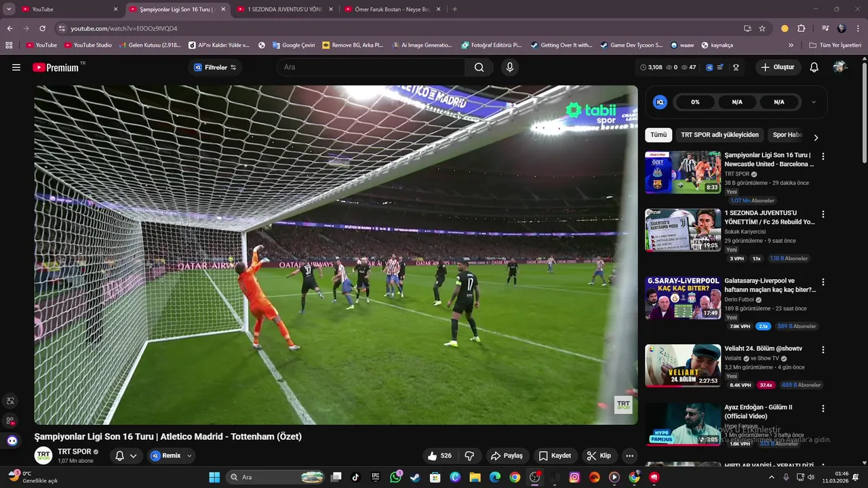Show more category chips with right arrow
The image size is (868, 488).
(816, 137)
